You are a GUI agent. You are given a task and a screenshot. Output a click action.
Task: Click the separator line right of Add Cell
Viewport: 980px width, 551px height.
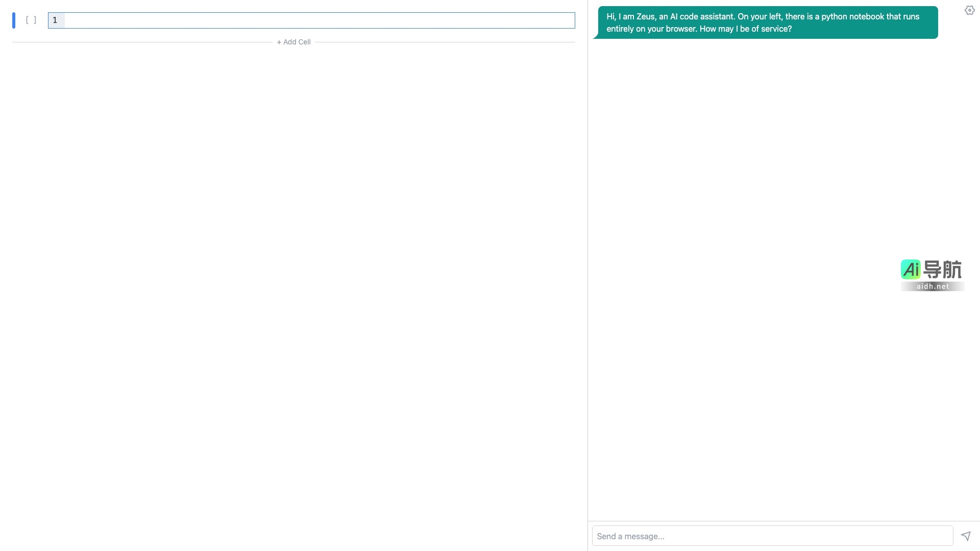(445, 42)
